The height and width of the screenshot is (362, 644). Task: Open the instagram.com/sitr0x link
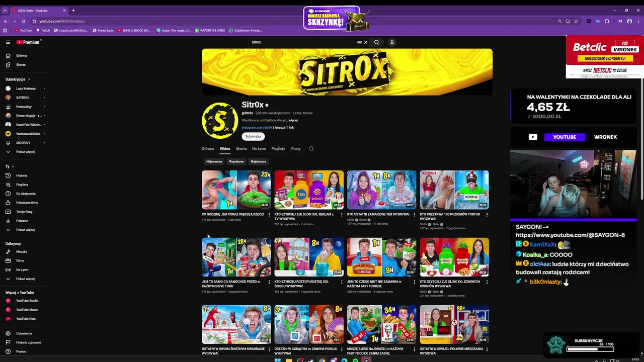257,128
